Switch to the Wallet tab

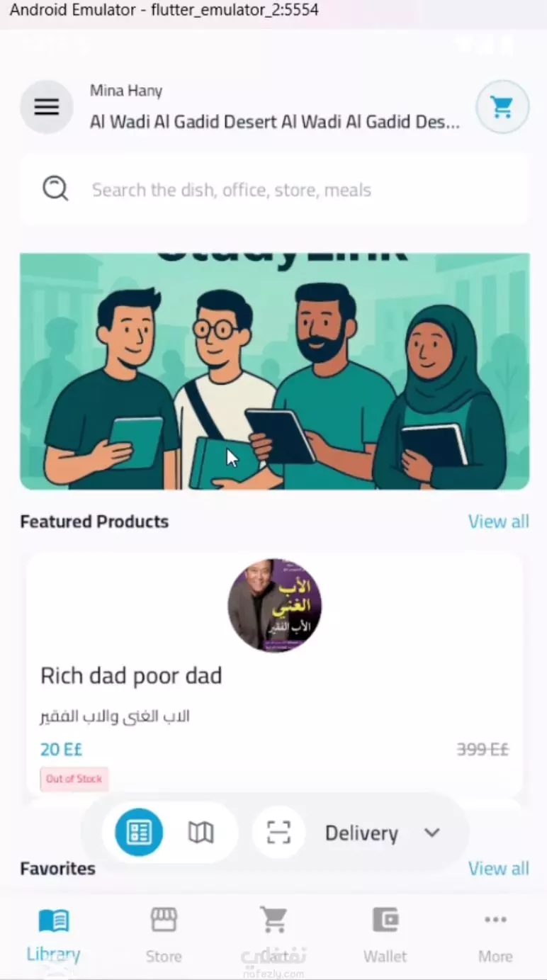click(385, 935)
